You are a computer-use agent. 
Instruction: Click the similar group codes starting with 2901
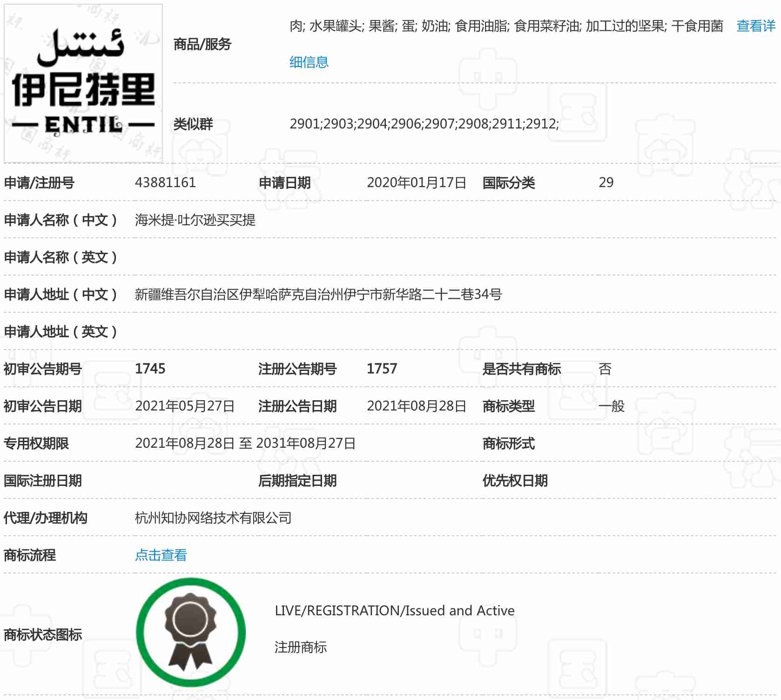424,124
